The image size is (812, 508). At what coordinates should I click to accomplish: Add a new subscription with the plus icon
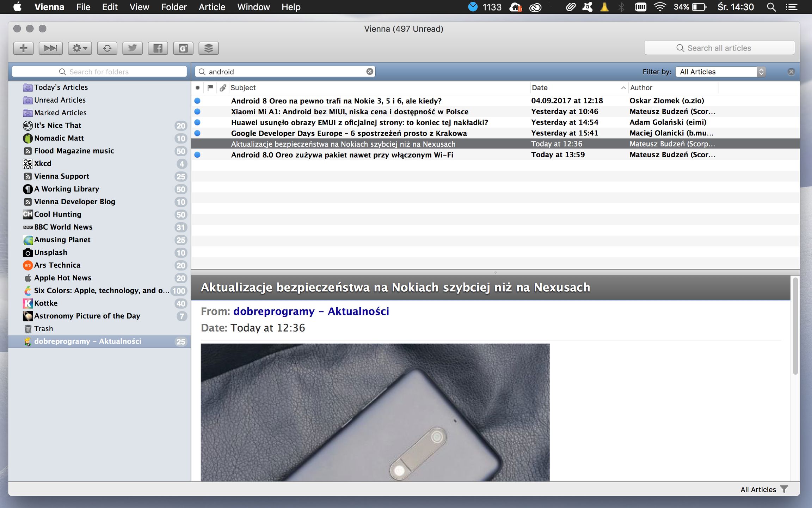[x=23, y=48]
